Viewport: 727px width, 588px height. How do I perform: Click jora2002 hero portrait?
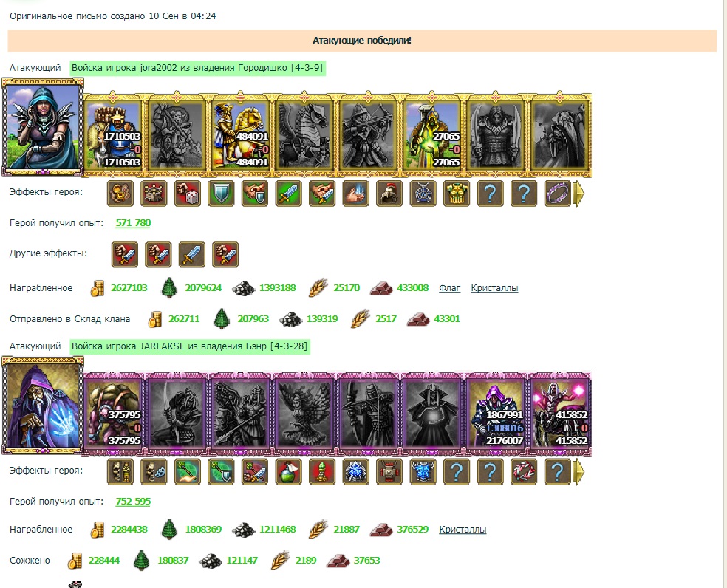tap(42, 127)
